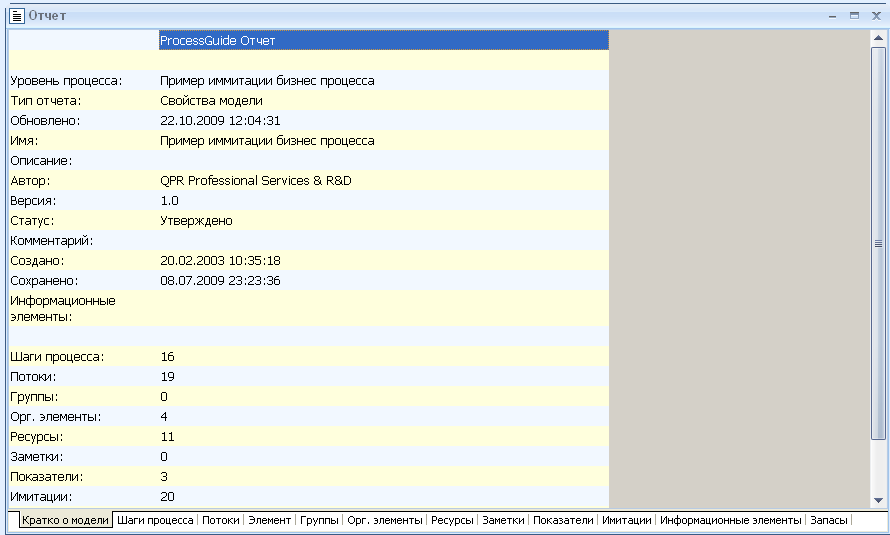Maximize the Отчет window
Image resolution: width=890 pixels, height=535 pixels.
click(854, 16)
